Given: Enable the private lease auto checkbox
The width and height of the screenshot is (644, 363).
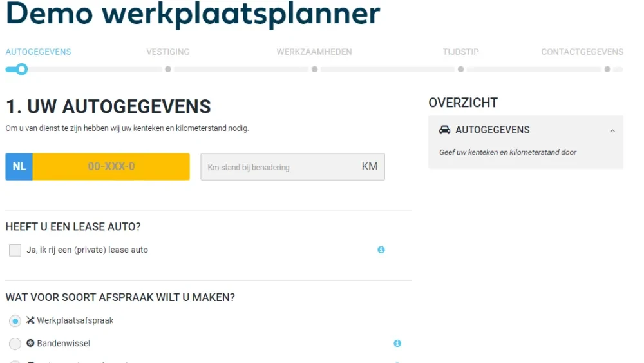Looking at the screenshot, I should [15, 250].
